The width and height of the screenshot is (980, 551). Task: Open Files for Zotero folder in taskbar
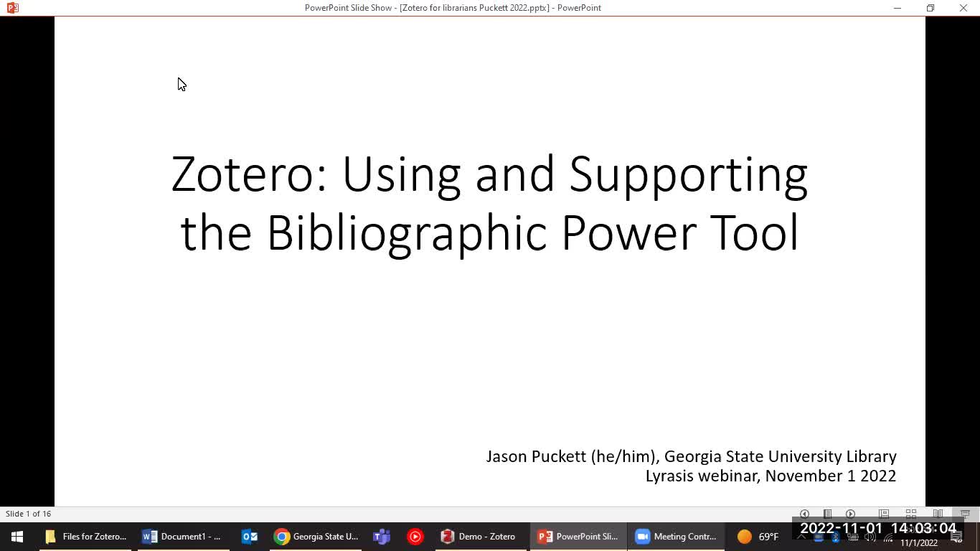tap(85, 537)
